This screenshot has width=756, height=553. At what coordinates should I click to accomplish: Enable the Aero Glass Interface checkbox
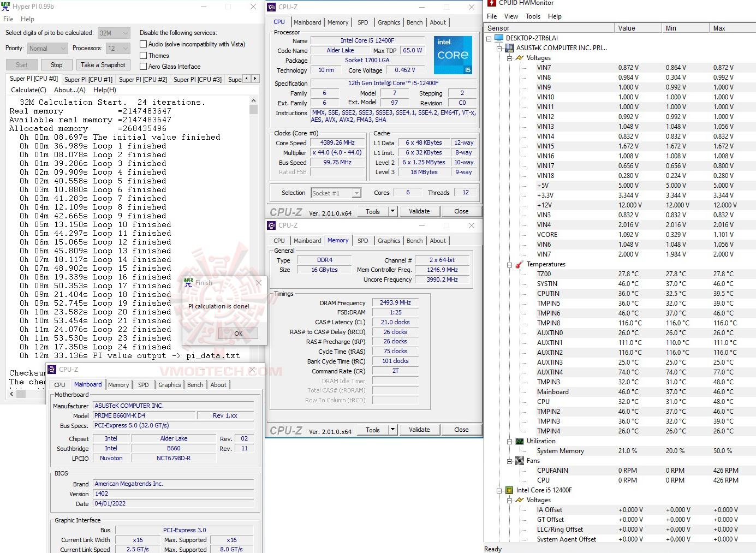coord(142,66)
